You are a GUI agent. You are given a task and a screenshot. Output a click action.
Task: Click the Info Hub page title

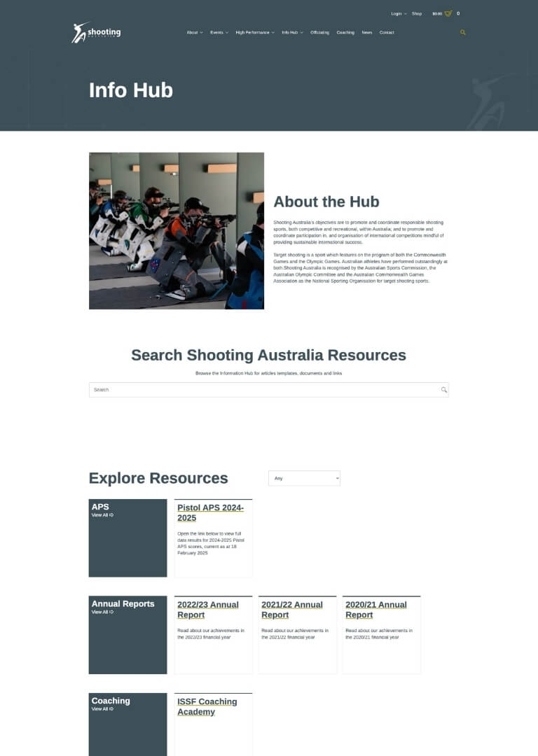(131, 90)
